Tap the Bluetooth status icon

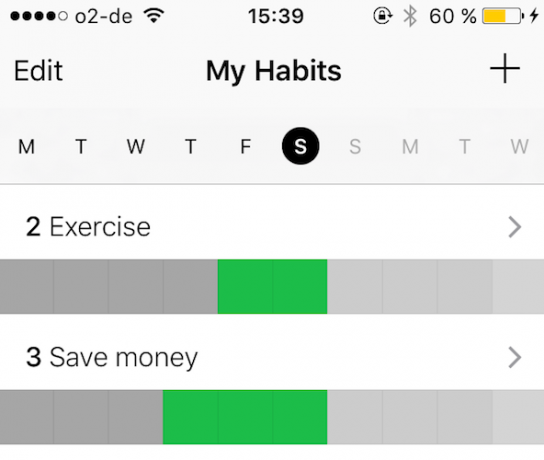(x=410, y=16)
